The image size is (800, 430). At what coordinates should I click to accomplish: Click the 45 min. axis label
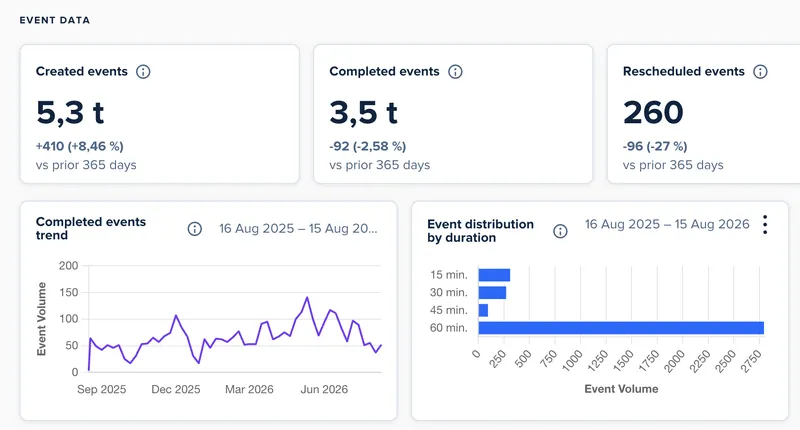pos(448,310)
